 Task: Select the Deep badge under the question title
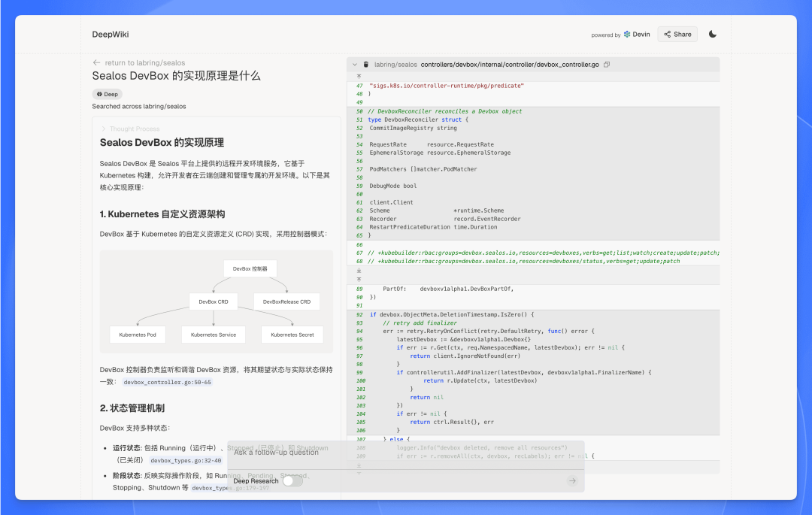tap(107, 93)
